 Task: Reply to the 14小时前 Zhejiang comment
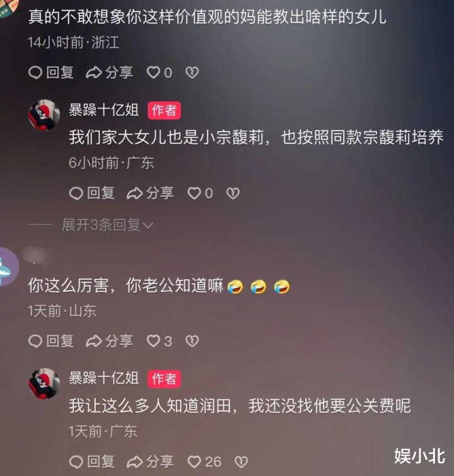51,73
